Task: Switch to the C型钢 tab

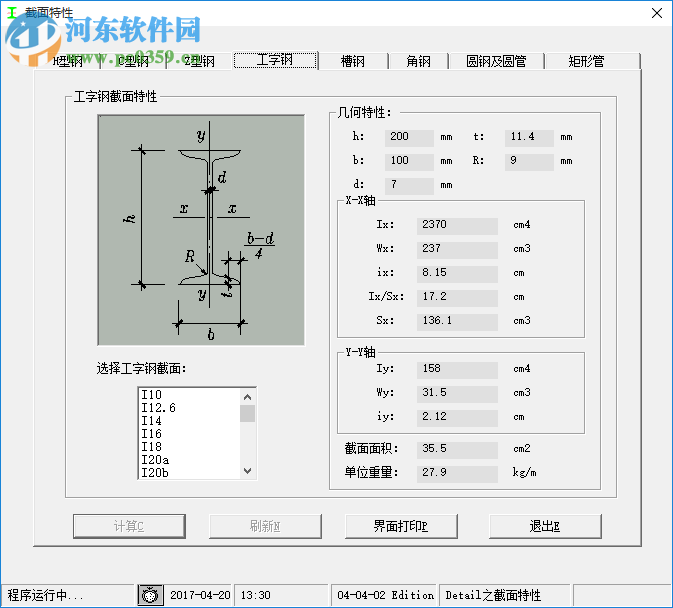Action: click(133, 61)
